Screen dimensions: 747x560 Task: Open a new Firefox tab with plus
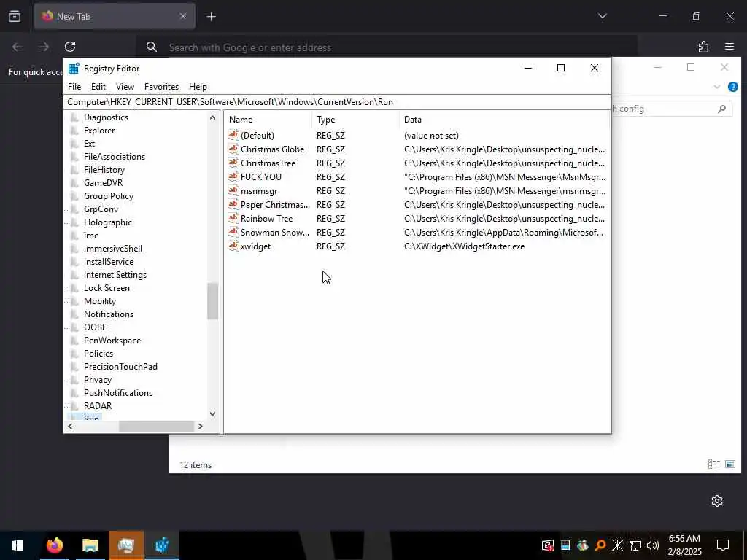211,17
